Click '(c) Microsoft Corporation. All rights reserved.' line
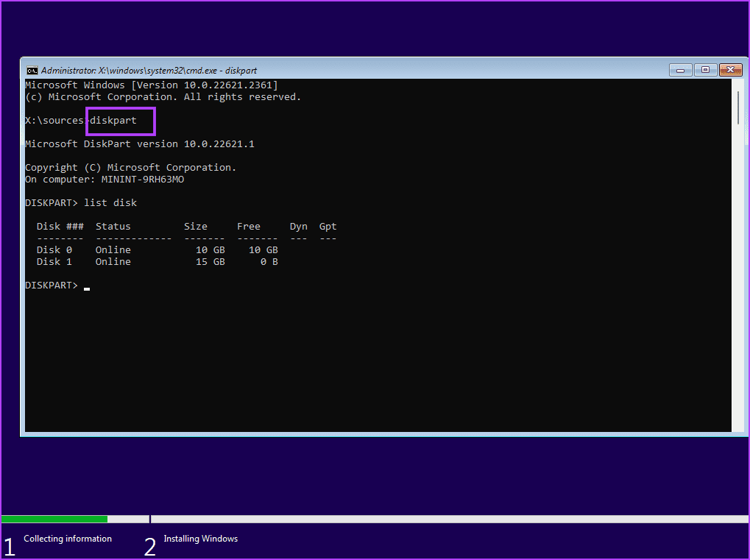The image size is (750, 560). coord(163,97)
